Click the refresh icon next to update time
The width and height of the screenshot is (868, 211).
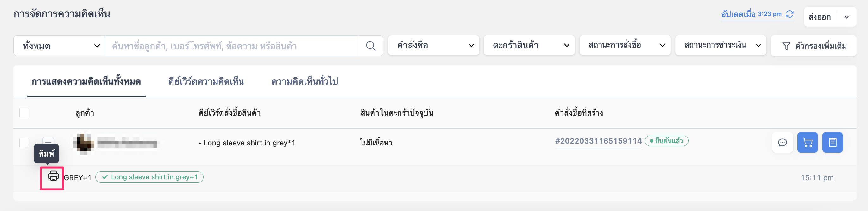click(x=789, y=14)
